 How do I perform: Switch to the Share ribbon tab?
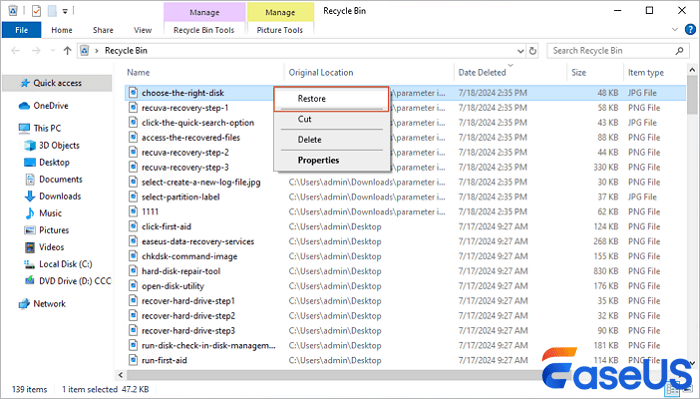[x=103, y=30]
